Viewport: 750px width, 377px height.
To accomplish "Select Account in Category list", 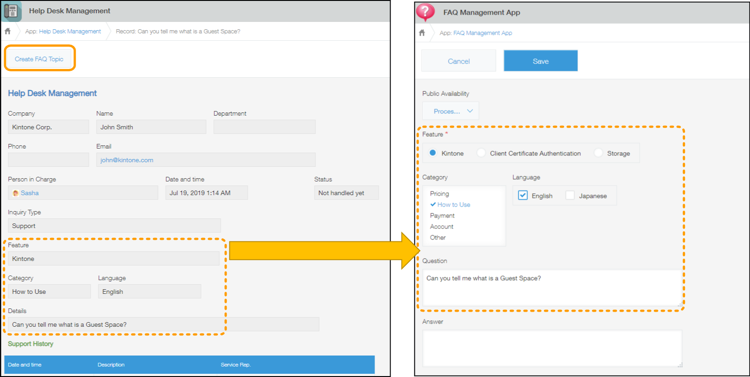I will point(441,227).
